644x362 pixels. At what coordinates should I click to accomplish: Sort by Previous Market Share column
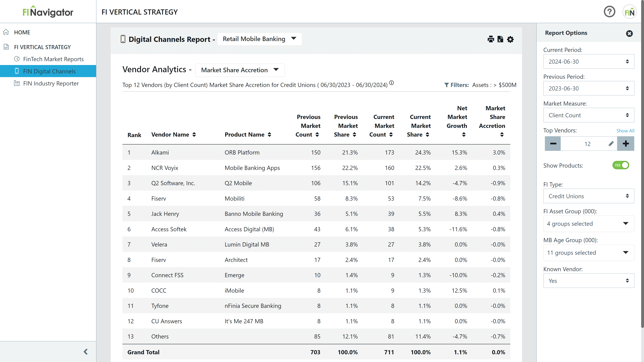click(354, 135)
